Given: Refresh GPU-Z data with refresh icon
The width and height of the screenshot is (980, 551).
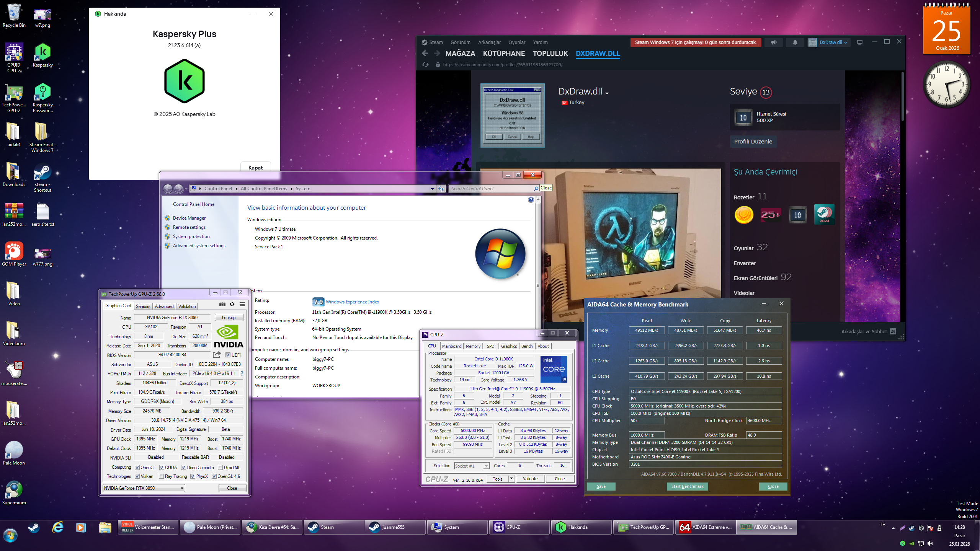Looking at the screenshot, I should coord(232,304).
